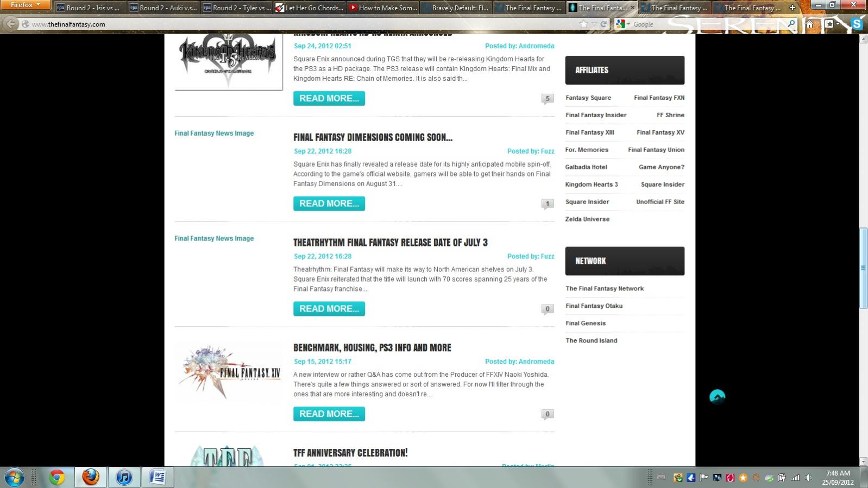Click the scrollbar down arrow

(x=863, y=461)
